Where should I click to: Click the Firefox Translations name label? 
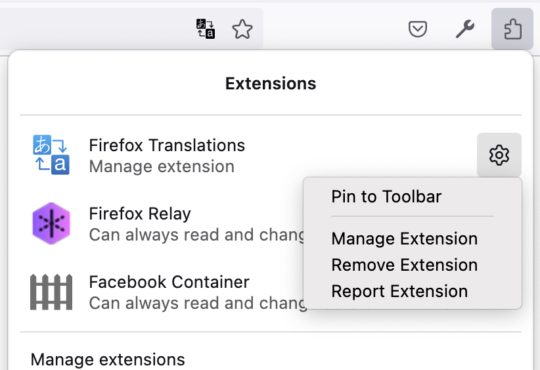pos(167,145)
